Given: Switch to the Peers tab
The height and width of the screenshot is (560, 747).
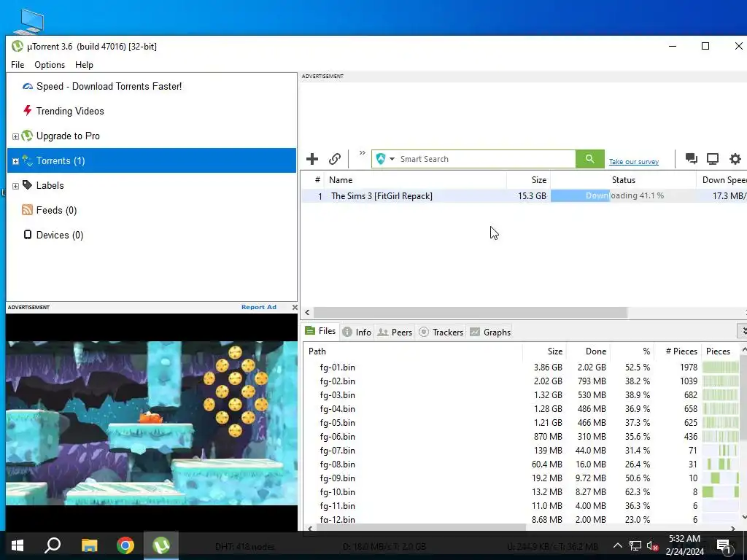Looking at the screenshot, I should click(395, 332).
